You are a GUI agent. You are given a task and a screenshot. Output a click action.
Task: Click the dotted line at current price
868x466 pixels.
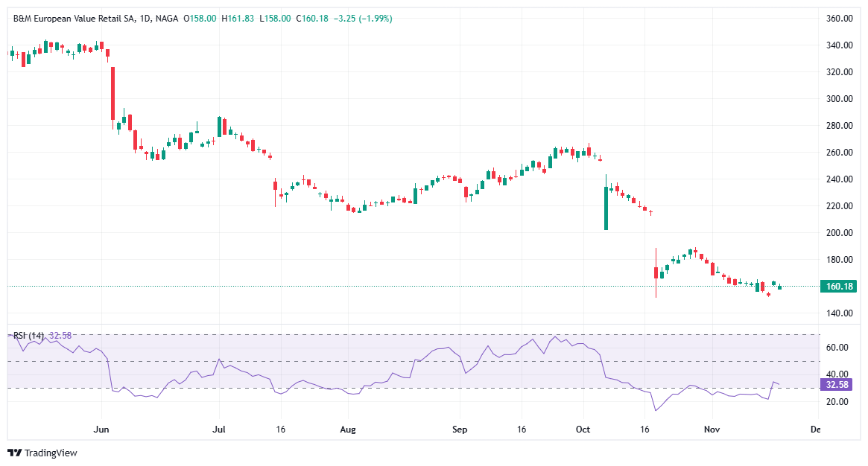tap(373, 285)
